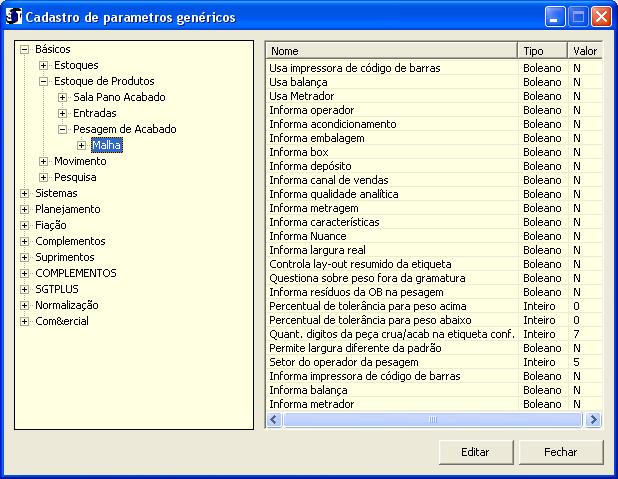The width and height of the screenshot is (618, 479).
Task: Expand the Sala Pano Acabado node
Action: [63, 97]
